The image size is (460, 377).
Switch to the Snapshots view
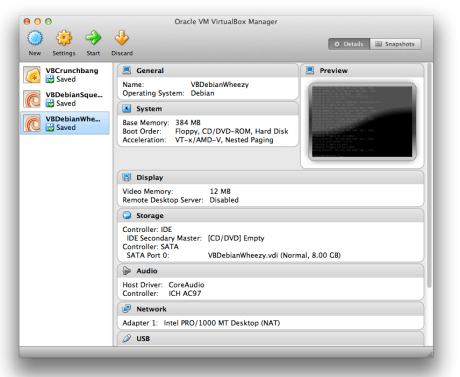click(395, 44)
